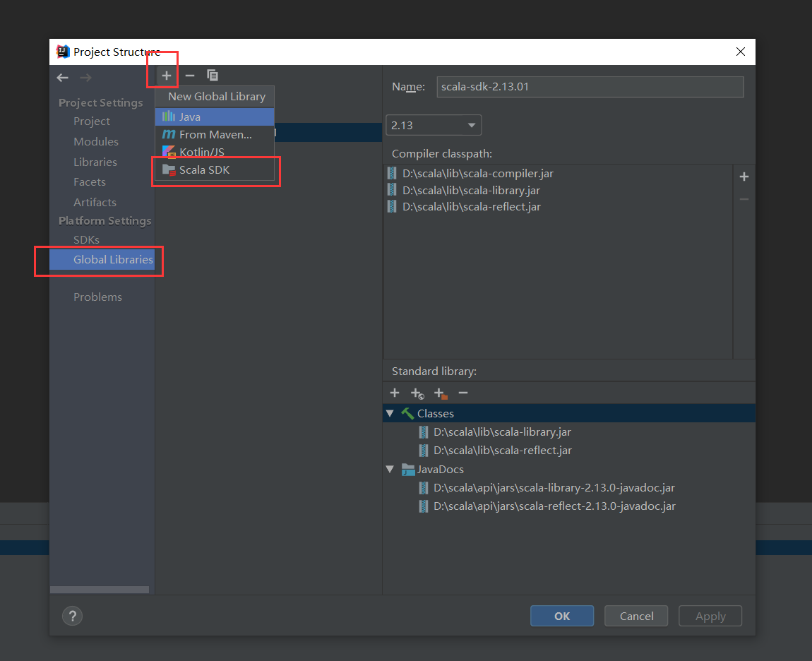812x661 pixels.
Task: Choose Java from New Global Library menu
Action: 215,117
